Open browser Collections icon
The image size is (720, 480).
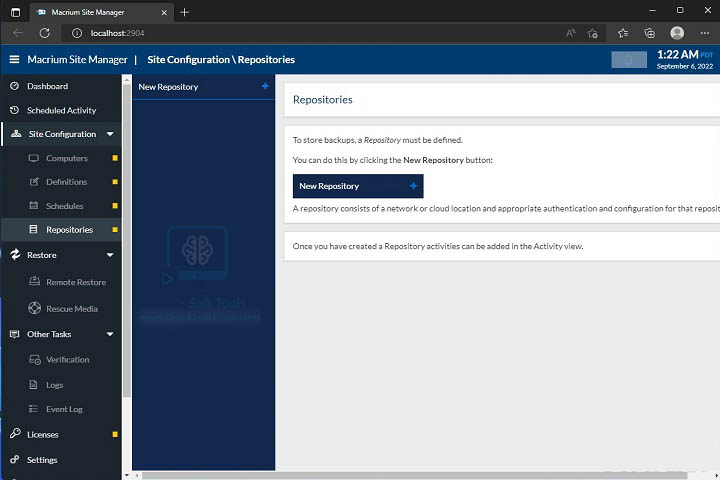click(x=649, y=33)
